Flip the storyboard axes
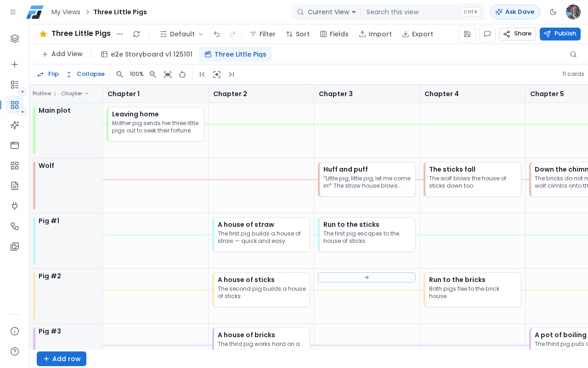 pyautogui.click(x=48, y=74)
